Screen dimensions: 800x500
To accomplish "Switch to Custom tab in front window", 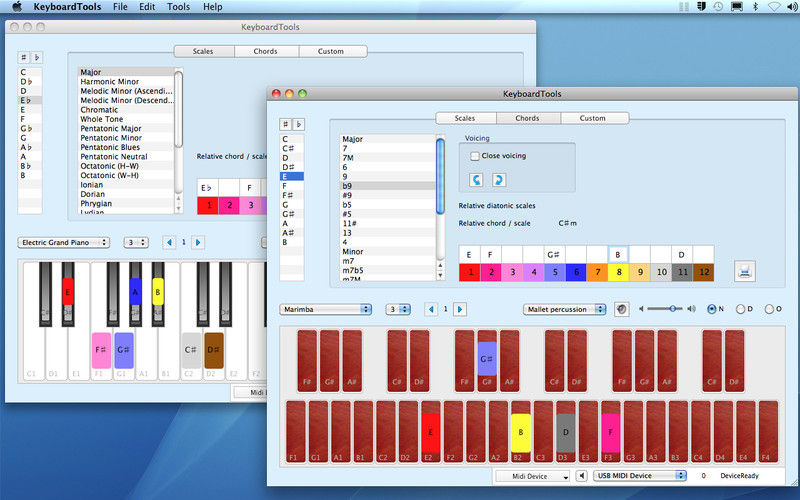I will coord(593,118).
